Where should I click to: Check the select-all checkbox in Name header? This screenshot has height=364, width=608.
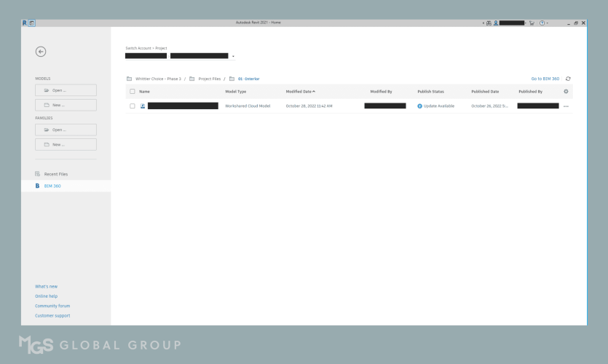tap(132, 92)
